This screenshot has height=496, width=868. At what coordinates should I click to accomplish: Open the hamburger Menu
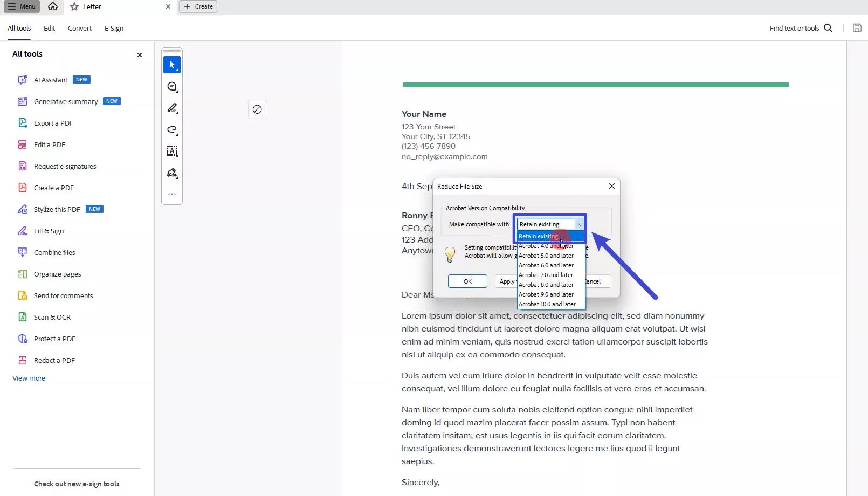pos(21,6)
